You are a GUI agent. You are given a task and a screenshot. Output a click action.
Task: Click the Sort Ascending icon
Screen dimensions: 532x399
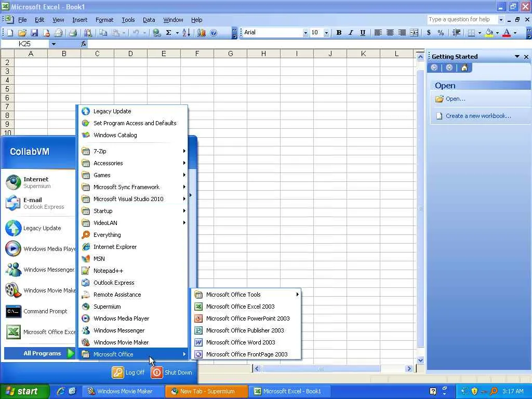[x=186, y=33]
